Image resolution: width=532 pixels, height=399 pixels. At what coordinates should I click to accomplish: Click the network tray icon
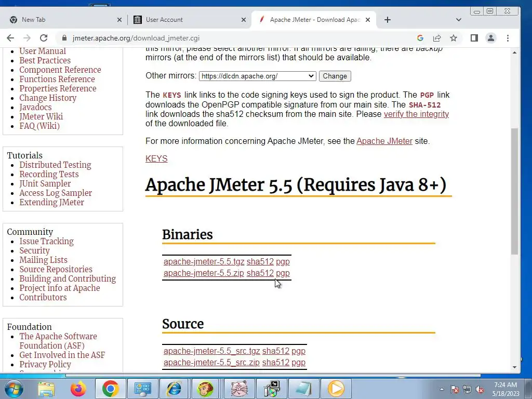point(467,390)
